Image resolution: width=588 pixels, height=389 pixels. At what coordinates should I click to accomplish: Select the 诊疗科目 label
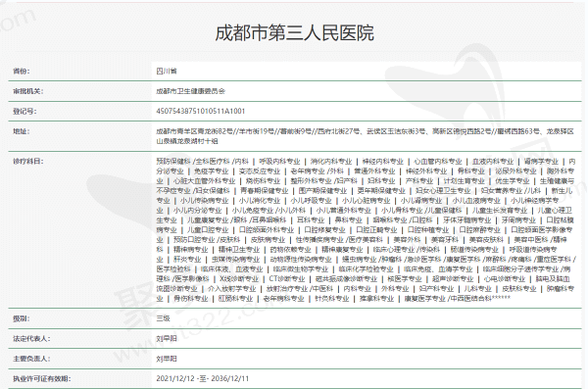coord(28,162)
